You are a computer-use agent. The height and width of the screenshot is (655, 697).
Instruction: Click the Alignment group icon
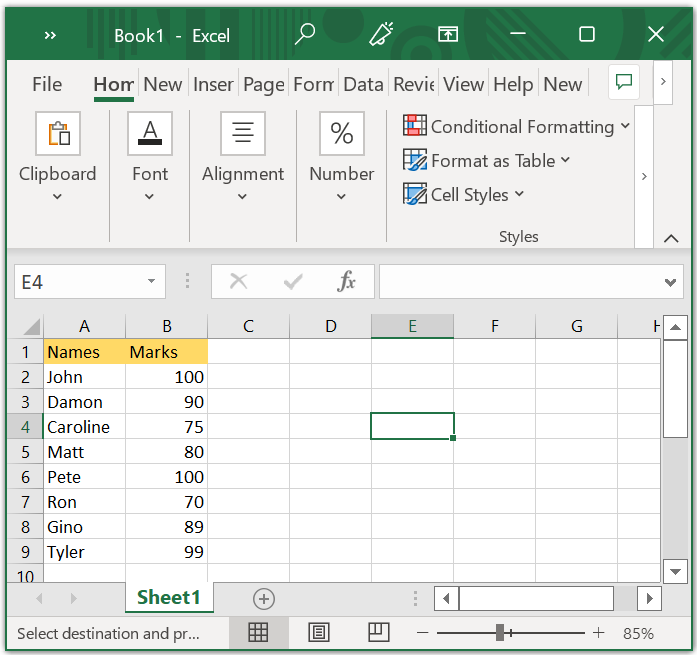pyautogui.click(x=243, y=133)
